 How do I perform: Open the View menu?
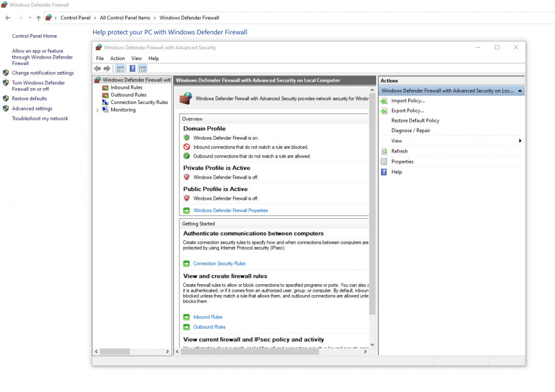[136, 58]
